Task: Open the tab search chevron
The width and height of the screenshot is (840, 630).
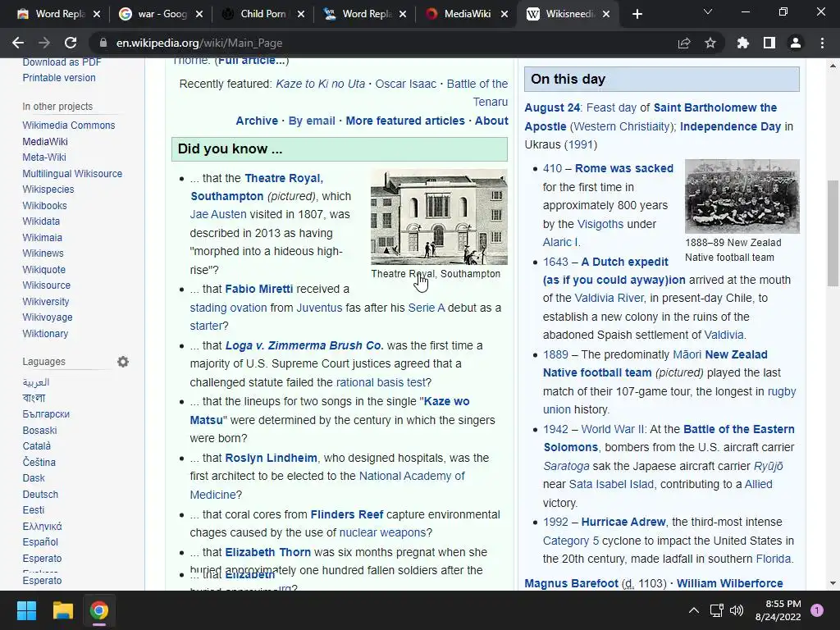Action: [708, 11]
